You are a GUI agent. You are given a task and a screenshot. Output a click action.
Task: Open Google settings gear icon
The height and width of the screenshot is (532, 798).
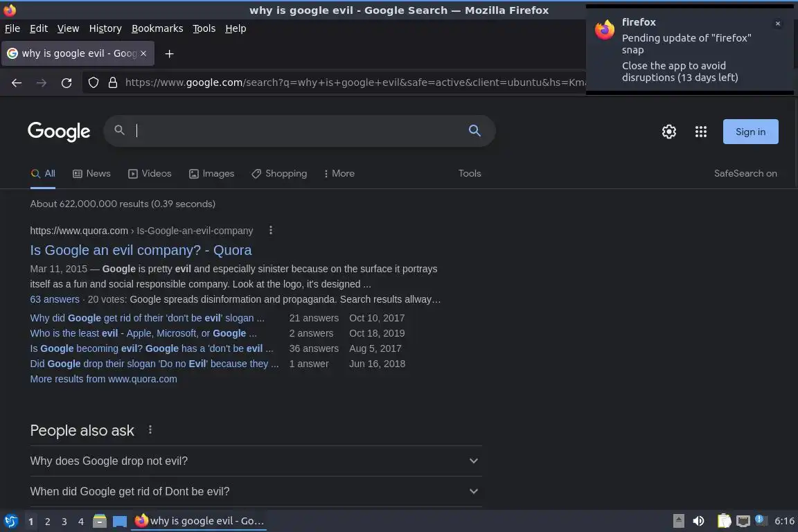click(668, 132)
